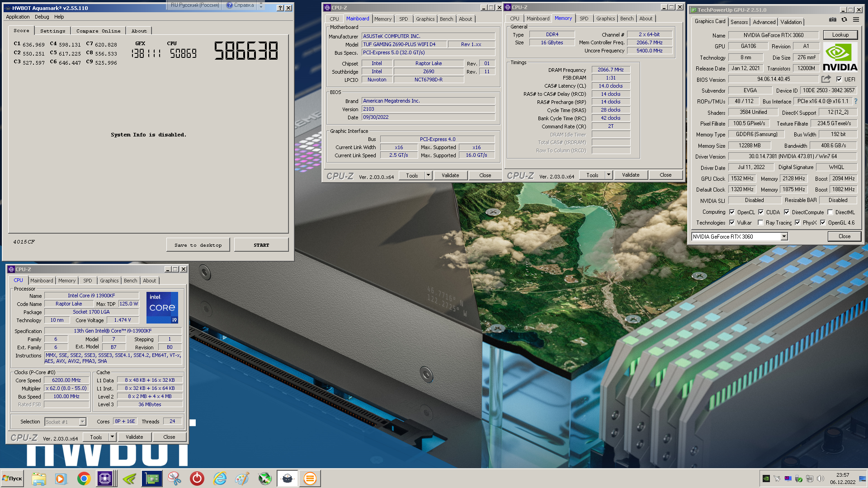Open Google Chrome from the taskbar
The height and width of the screenshot is (488, 868).
[84, 479]
